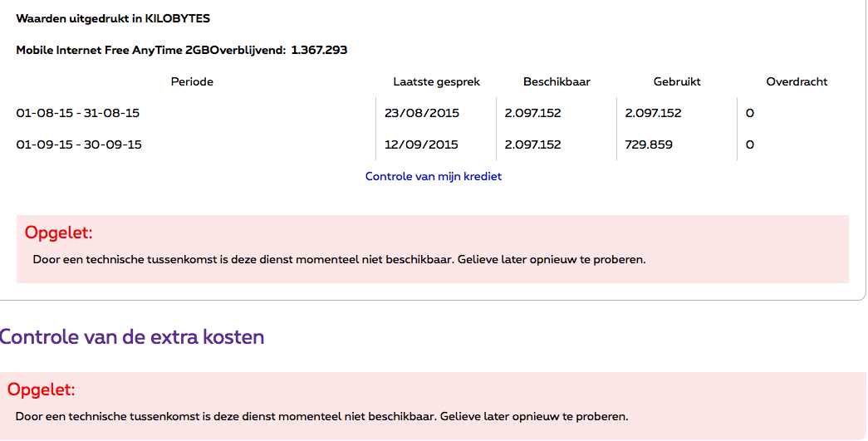Viewport: 868px width, 441px height.
Task: Click the 'Opgelet:' title above the heading
Action: click(58, 233)
